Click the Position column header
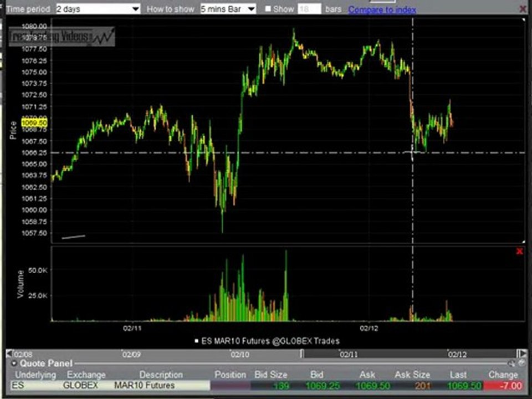Image resolution: width=532 pixels, height=399 pixels. [x=230, y=375]
